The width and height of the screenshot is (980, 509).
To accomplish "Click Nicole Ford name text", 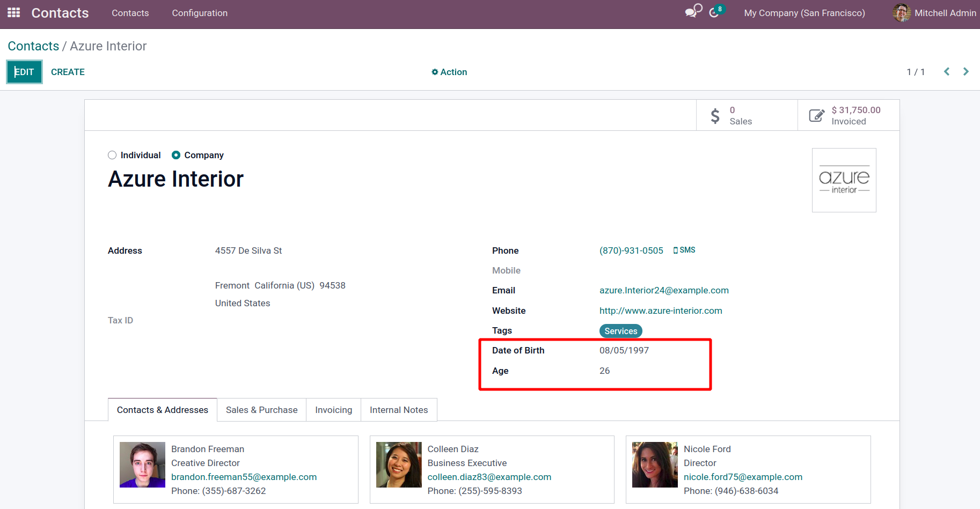I will (x=707, y=449).
